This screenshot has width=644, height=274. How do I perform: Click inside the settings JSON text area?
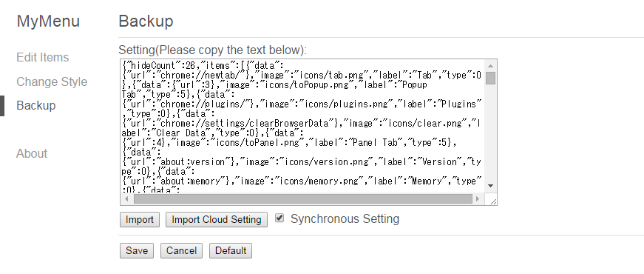click(x=302, y=127)
